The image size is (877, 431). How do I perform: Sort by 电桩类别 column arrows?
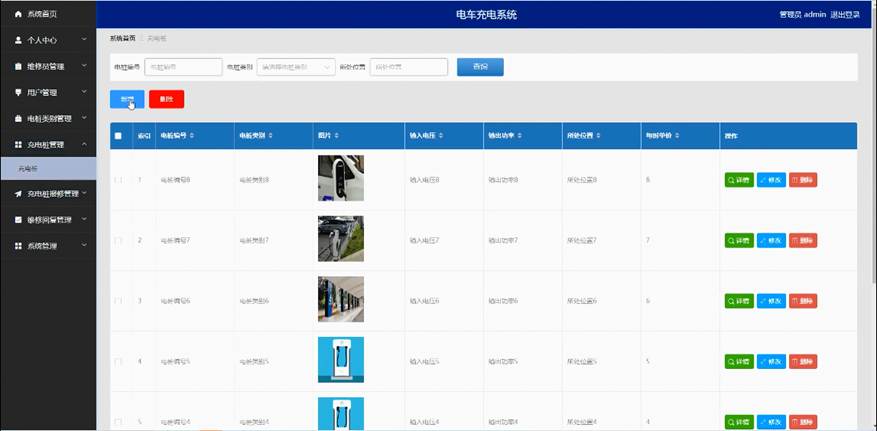271,135
